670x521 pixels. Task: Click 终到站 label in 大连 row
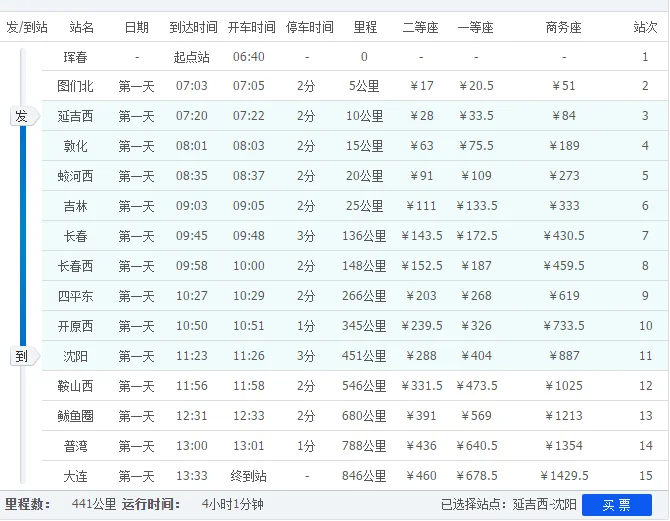pyautogui.click(x=248, y=476)
